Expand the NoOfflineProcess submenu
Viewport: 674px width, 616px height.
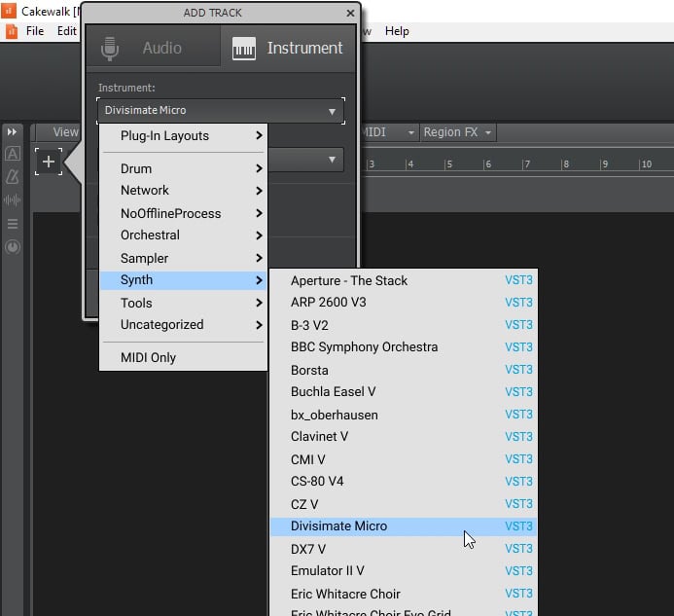pos(183,213)
